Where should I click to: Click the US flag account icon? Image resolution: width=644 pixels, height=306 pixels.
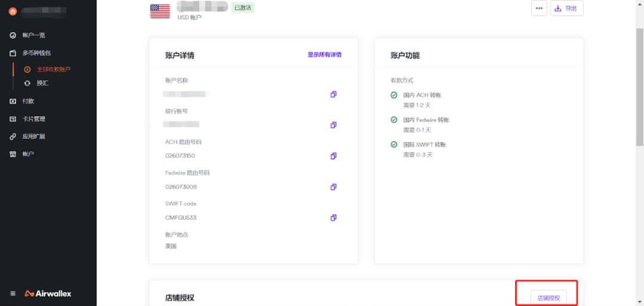click(x=160, y=11)
